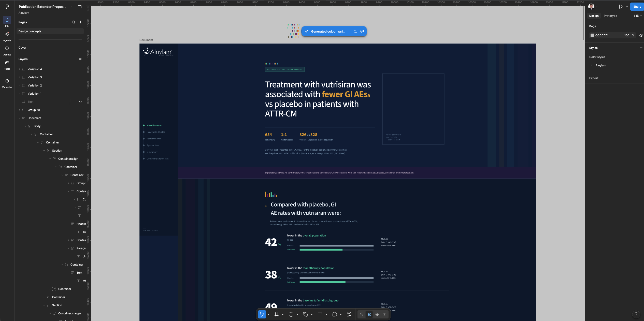Screen dimensions: 644x321
Task: Toggle the sidebar minimize icon
Action: (x=80, y=7)
